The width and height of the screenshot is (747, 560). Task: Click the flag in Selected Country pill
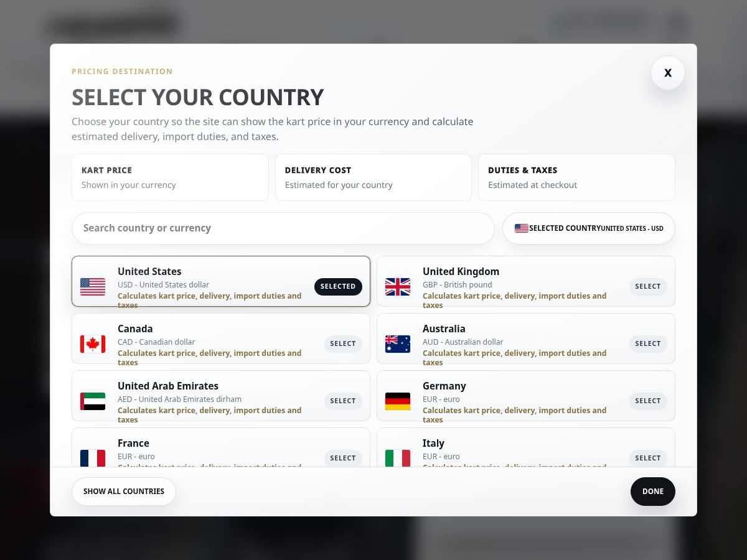click(522, 228)
